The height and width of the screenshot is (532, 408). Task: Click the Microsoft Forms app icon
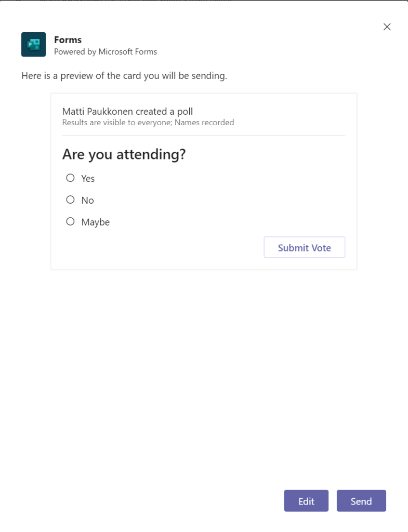click(33, 44)
